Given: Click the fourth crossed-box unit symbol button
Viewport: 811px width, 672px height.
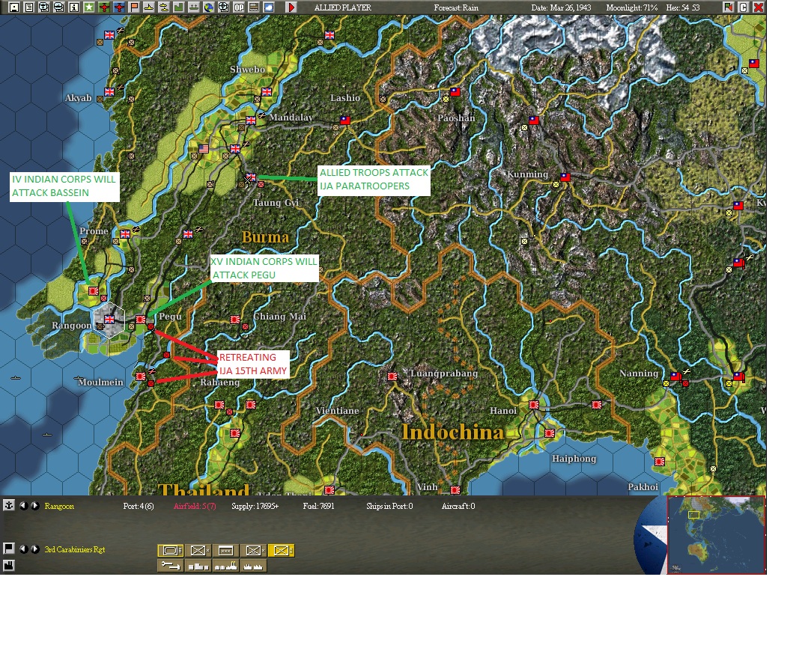Looking at the screenshot, I should pos(253,551).
